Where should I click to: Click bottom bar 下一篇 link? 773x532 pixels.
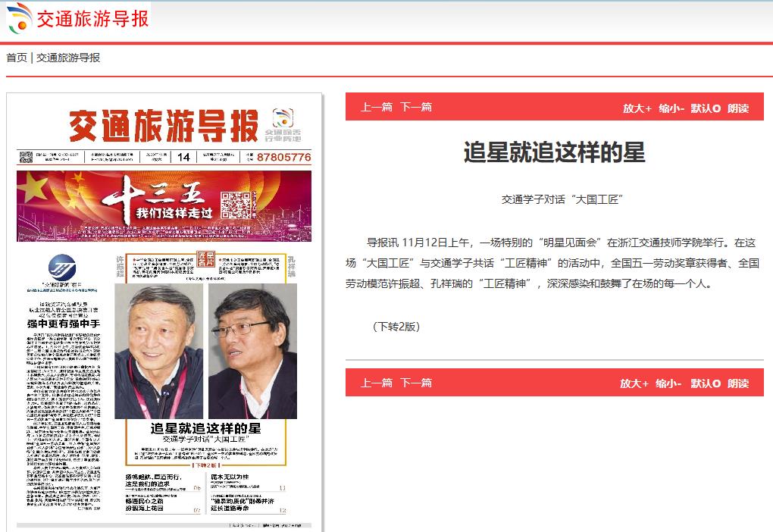click(416, 383)
